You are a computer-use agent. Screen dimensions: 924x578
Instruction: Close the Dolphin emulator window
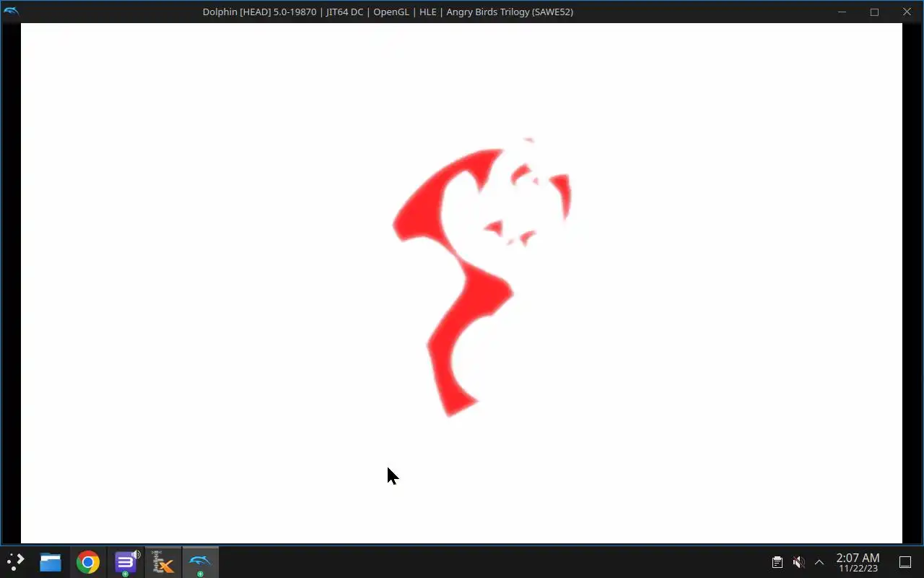[x=907, y=12]
